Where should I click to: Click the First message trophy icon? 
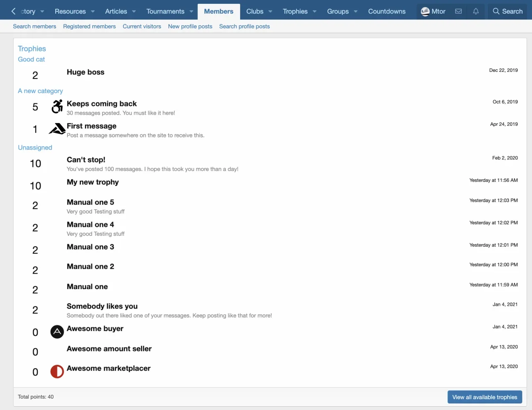pos(57,129)
